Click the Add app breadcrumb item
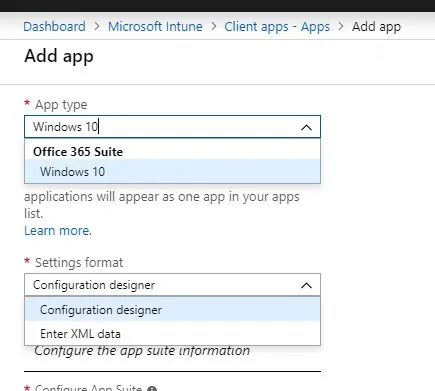The width and height of the screenshot is (435, 391). coord(376,27)
